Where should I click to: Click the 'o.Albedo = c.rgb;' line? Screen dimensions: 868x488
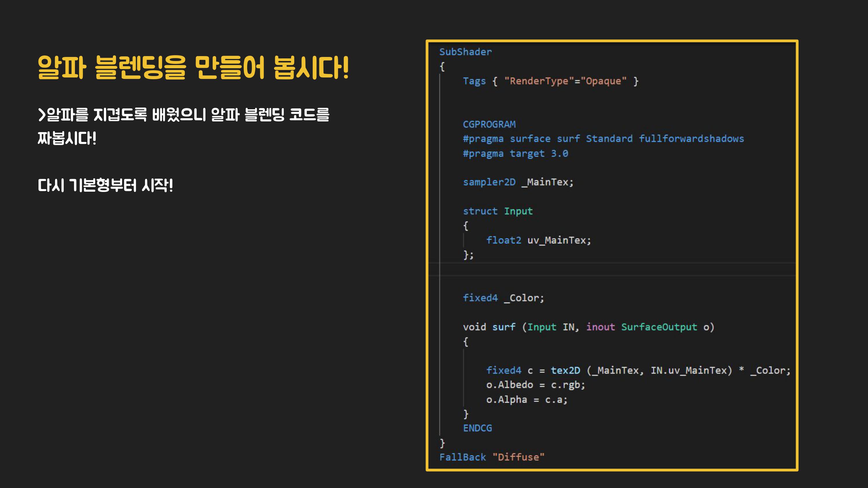tap(536, 385)
